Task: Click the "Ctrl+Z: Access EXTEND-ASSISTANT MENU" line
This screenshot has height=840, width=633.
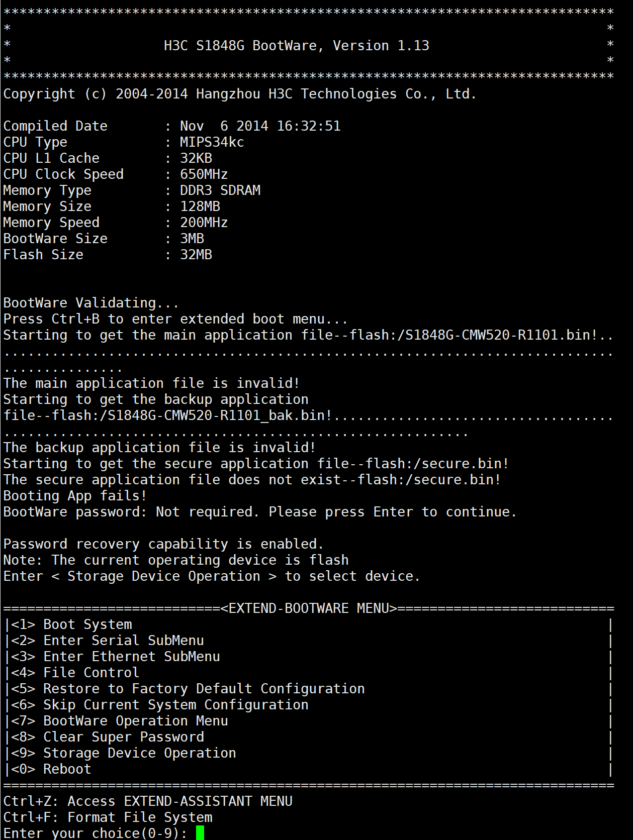Action: (148, 801)
